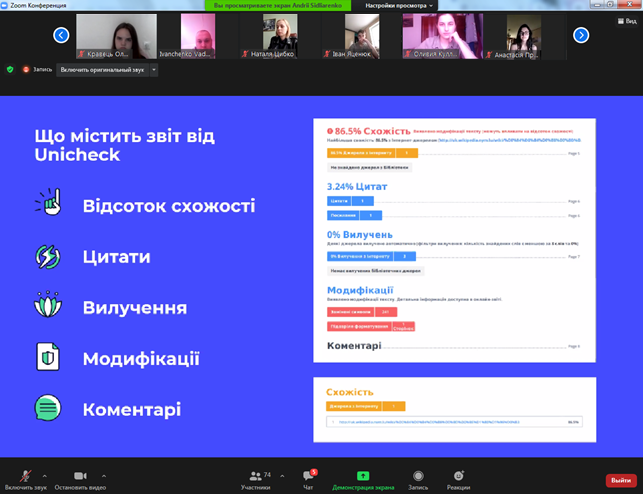Click the muted mic icon on Наталя Цибко

coord(245,54)
